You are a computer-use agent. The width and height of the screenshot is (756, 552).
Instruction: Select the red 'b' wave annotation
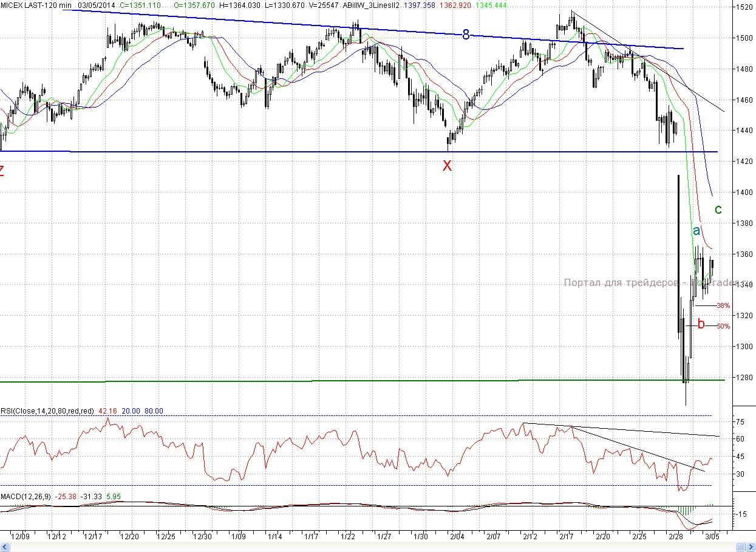(701, 324)
